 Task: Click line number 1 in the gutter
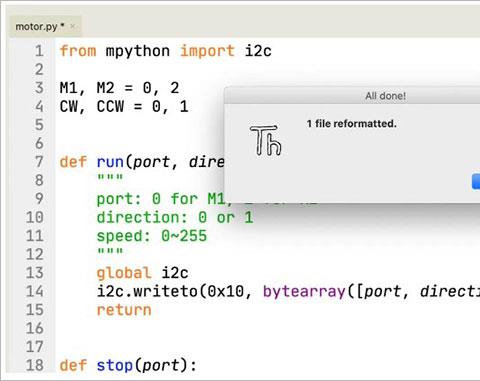39,51
